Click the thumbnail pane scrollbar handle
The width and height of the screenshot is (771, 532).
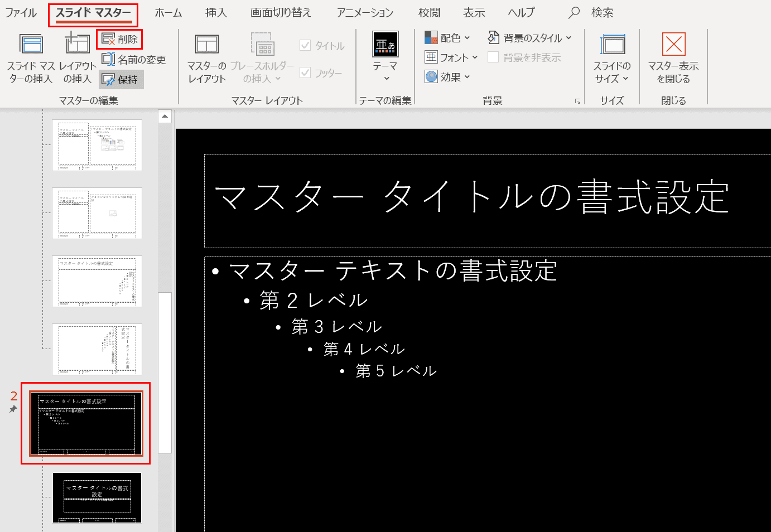(x=165, y=372)
